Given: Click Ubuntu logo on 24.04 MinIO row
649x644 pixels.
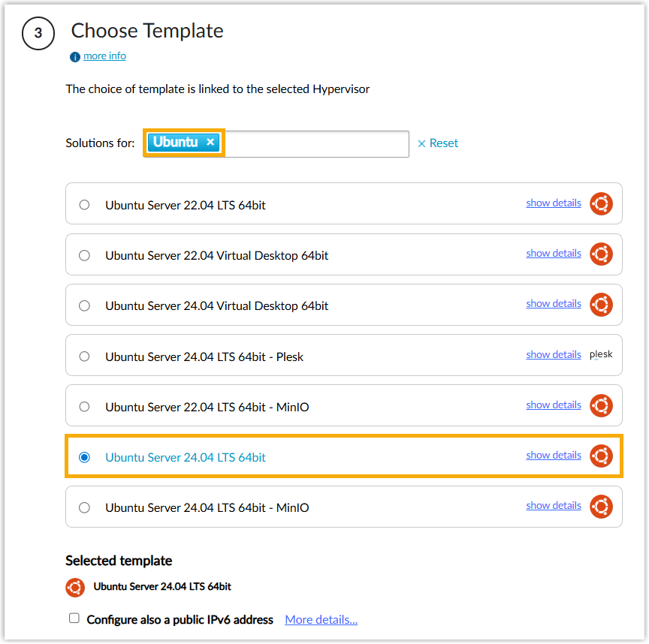Looking at the screenshot, I should pos(600,506).
